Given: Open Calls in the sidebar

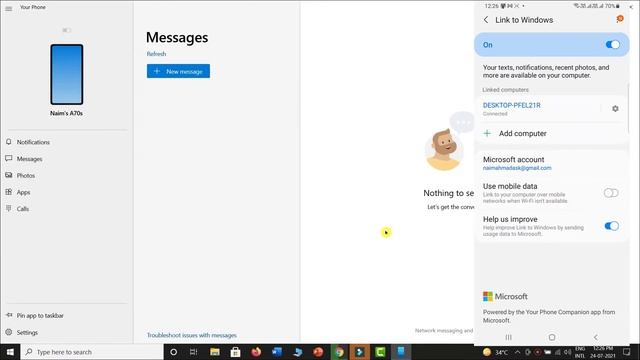Looking at the screenshot, I should 22,209.
